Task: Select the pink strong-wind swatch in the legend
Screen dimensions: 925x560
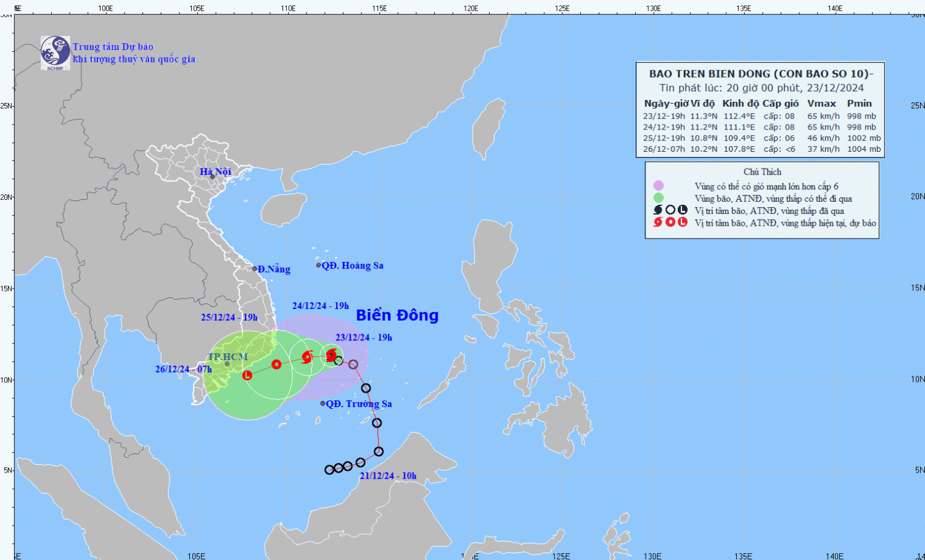Action: click(x=659, y=186)
